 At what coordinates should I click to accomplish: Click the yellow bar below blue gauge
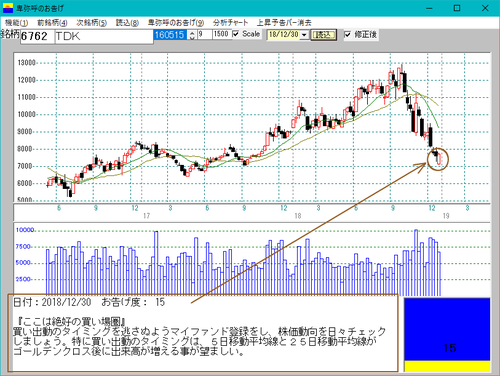447,366
